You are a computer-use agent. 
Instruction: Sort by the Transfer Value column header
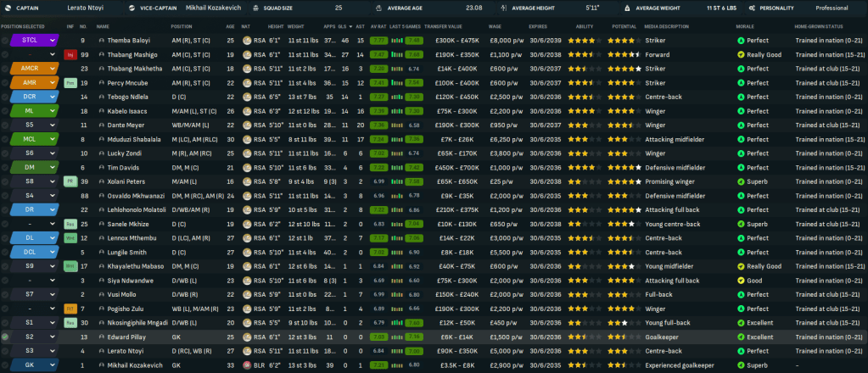click(443, 26)
